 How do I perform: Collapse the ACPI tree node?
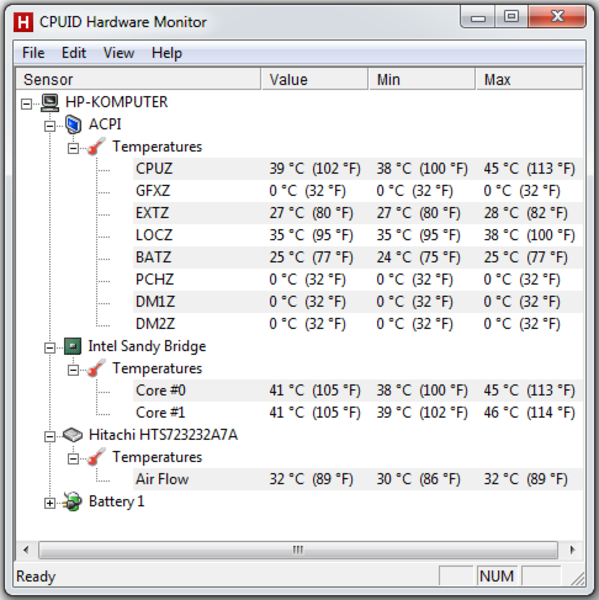click(x=50, y=126)
